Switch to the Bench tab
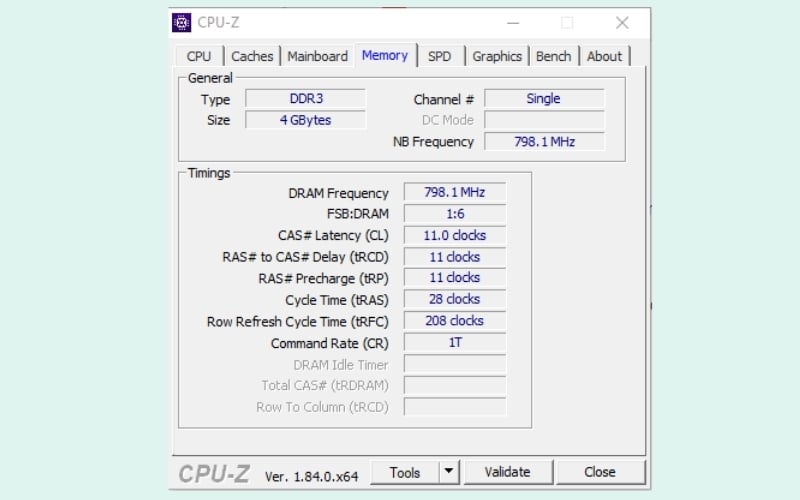Image resolution: width=800 pixels, height=500 pixels. (554, 56)
